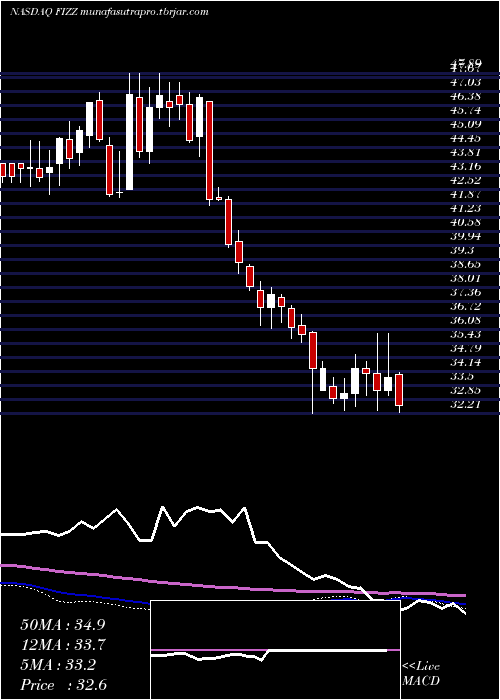Image resolution: width=500 pixels, height=700 pixels.
Task: Select the 39.3 price axis label
Action: point(462,250)
